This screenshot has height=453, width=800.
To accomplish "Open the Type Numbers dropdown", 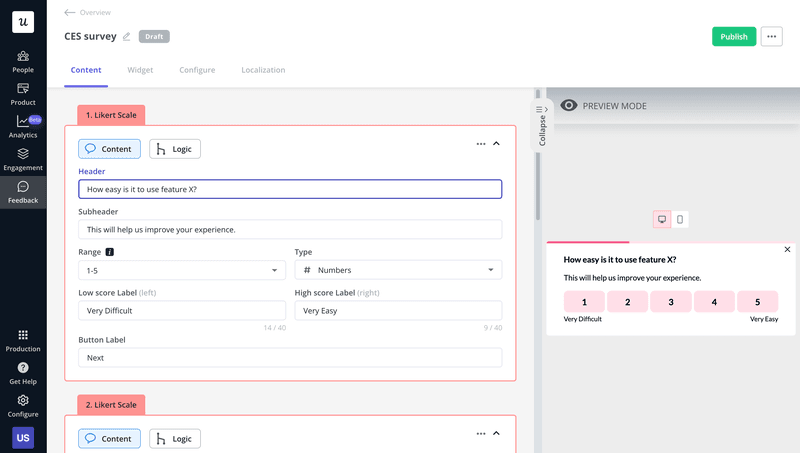I will 398,270.
